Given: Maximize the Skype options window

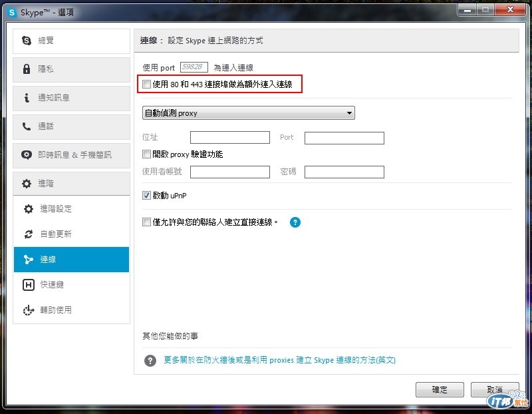Looking at the screenshot, I should pyautogui.click(x=485, y=10).
